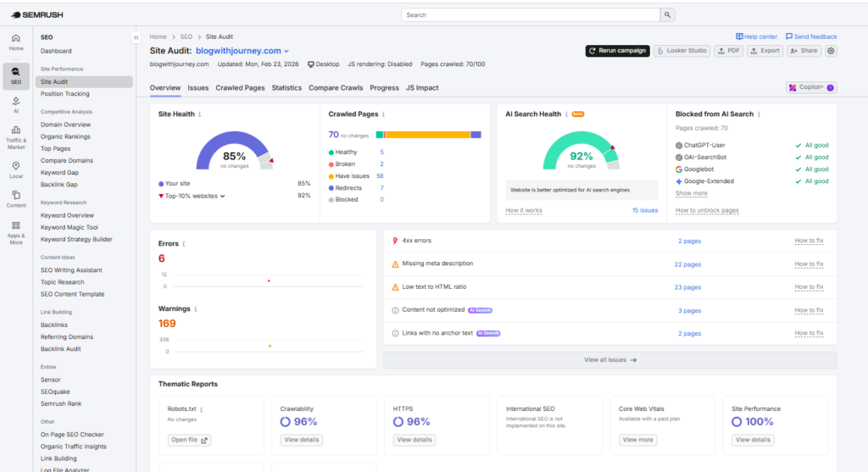Click the Errors info icon
The width and height of the screenshot is (868, 472).
pyautogui.click(x=184, y=244)
